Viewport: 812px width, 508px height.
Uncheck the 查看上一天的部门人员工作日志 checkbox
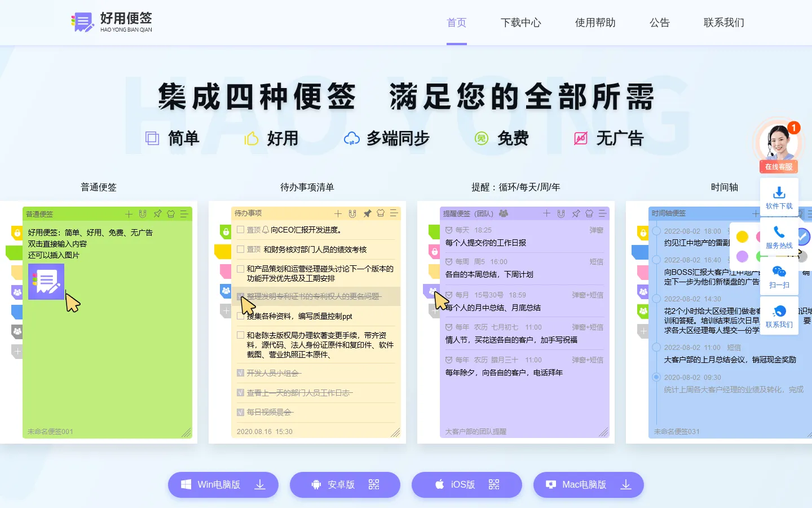pyautogui.click(x=240, y=393)
